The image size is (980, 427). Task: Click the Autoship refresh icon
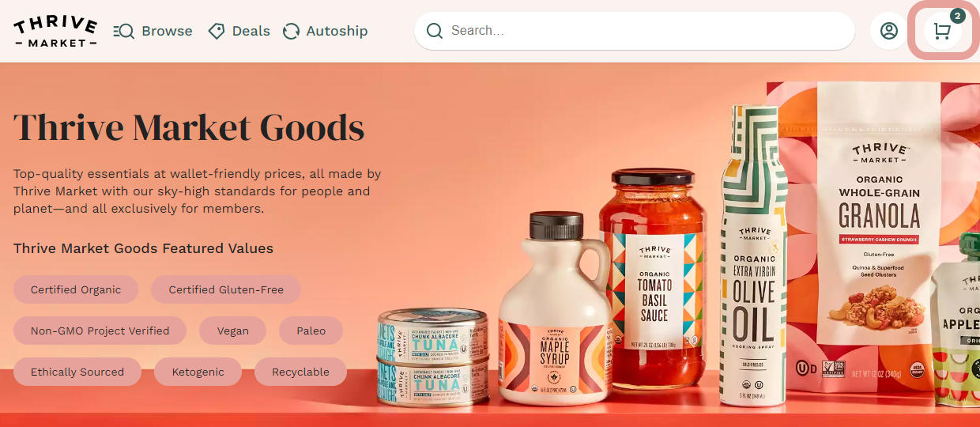[291, 31]
